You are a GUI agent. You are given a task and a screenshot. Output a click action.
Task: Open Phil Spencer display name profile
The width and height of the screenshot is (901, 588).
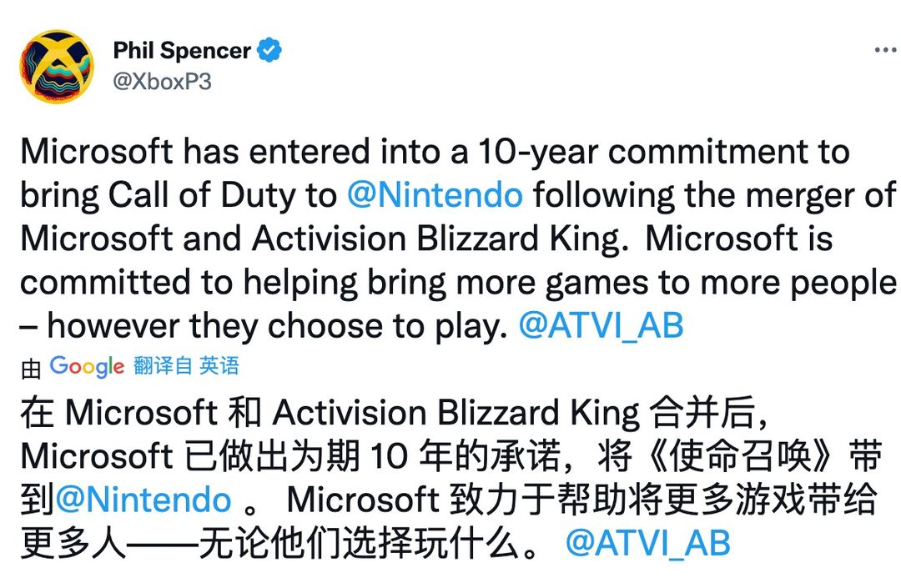(182, 51)
